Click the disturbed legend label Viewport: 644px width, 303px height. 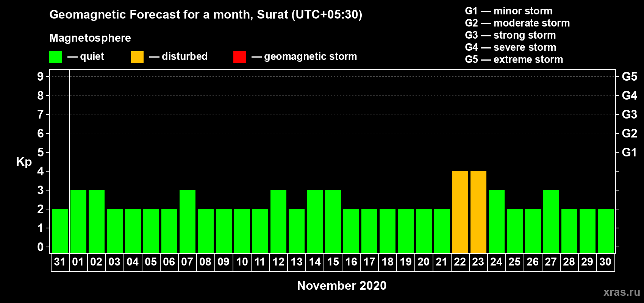pos(184,56)
